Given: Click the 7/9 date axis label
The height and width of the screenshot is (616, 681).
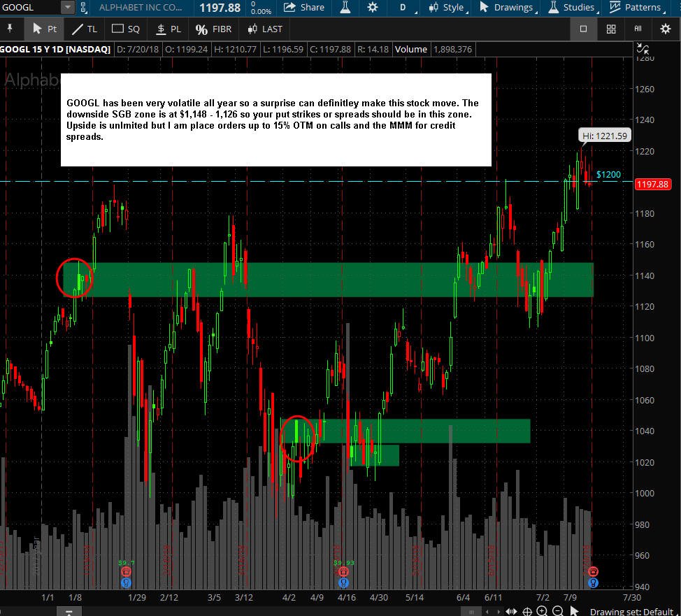Looking at the screenshot, I should coord(570,597).
